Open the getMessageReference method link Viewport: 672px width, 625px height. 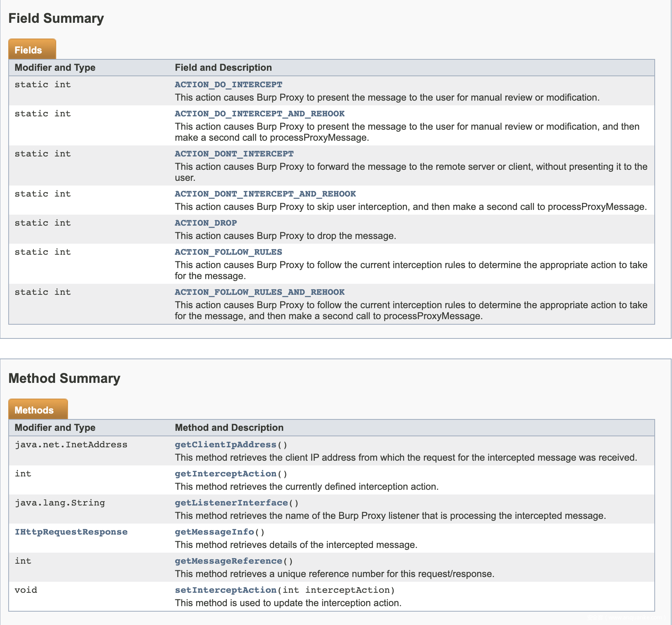[228, 561]
